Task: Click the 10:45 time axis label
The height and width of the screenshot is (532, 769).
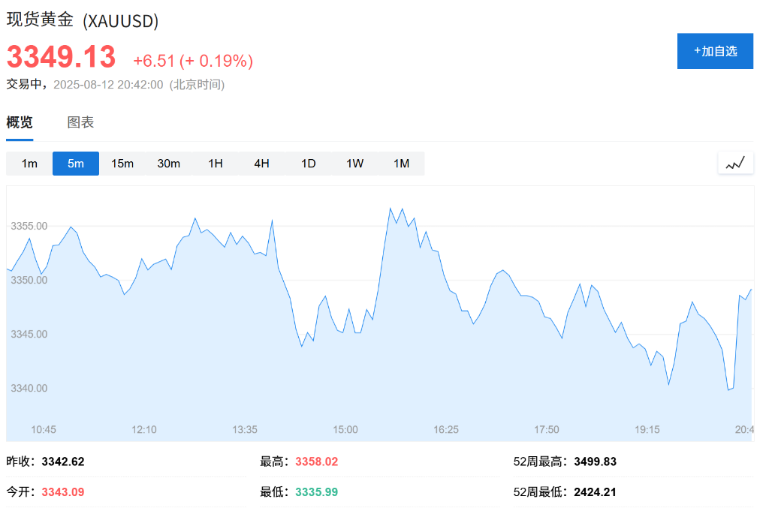Action: pos(44,430)
